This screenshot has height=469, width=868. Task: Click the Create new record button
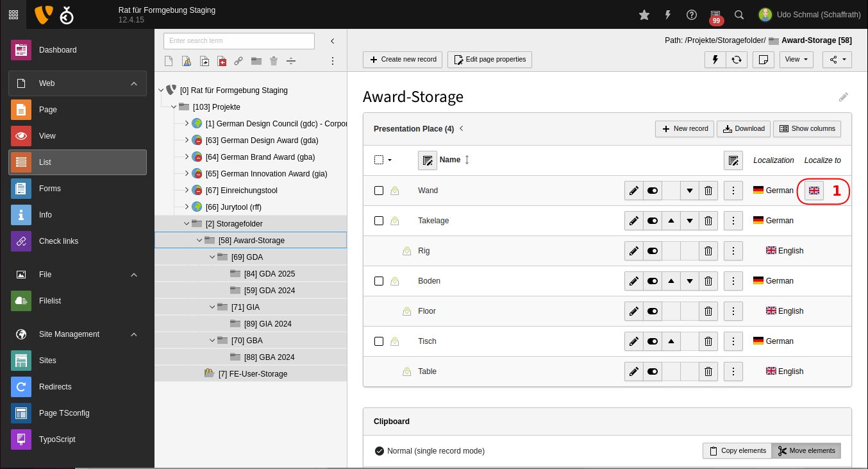[x=402, y=60]
